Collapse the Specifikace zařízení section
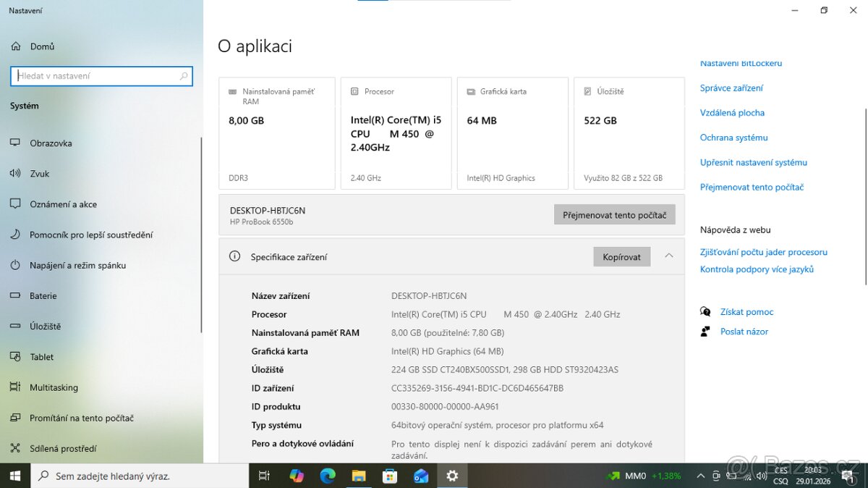This screenshot has width=868, height=488. [x=669, y=256]
